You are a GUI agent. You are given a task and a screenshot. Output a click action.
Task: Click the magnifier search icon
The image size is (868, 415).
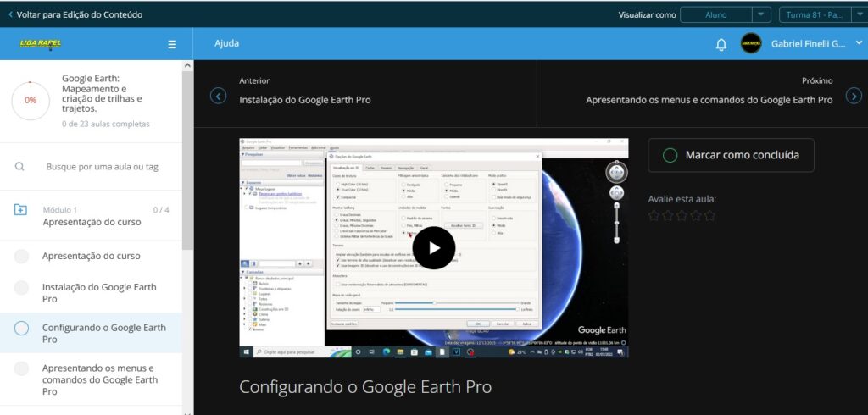[x=19, y=167]
